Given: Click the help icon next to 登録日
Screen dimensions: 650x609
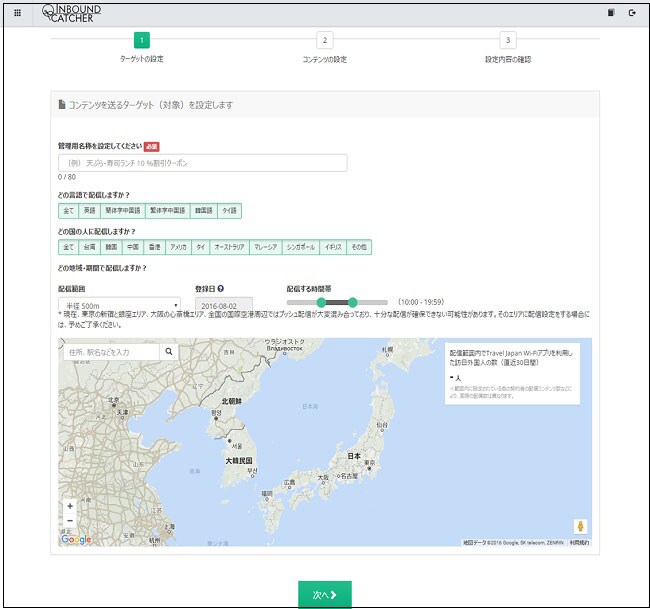Looking at the screenshot, I should tap(221, 289).
